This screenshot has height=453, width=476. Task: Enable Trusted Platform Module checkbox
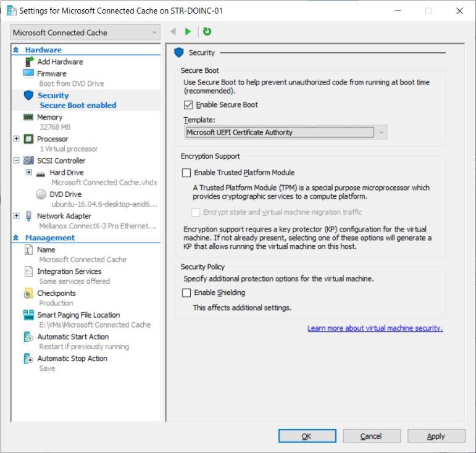(x=186, y=173)
